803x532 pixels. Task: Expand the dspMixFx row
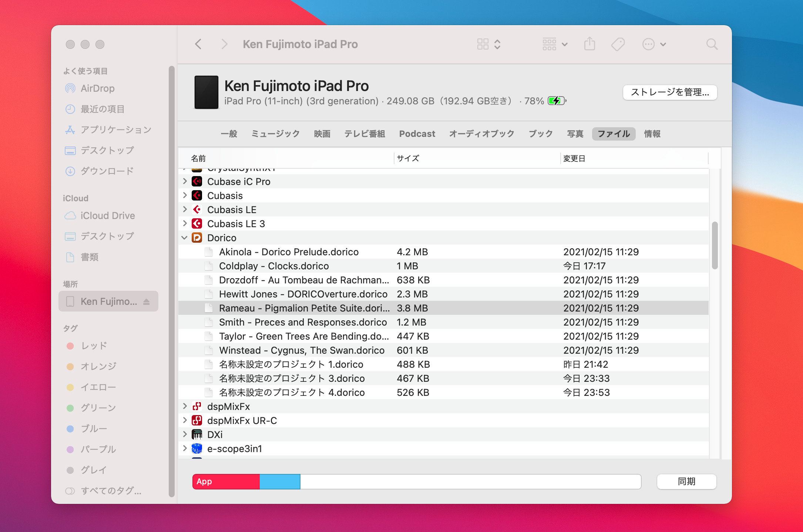185,406
